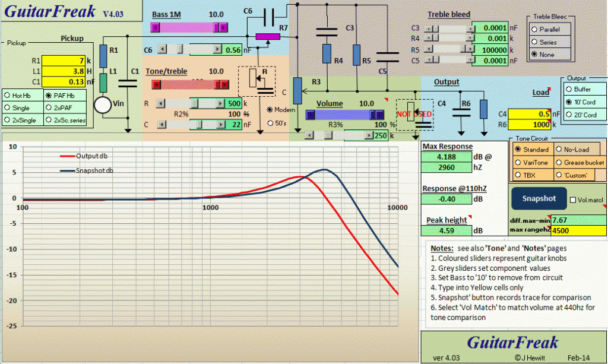Click left arrow of C6 grey slider

click(163, 49)
